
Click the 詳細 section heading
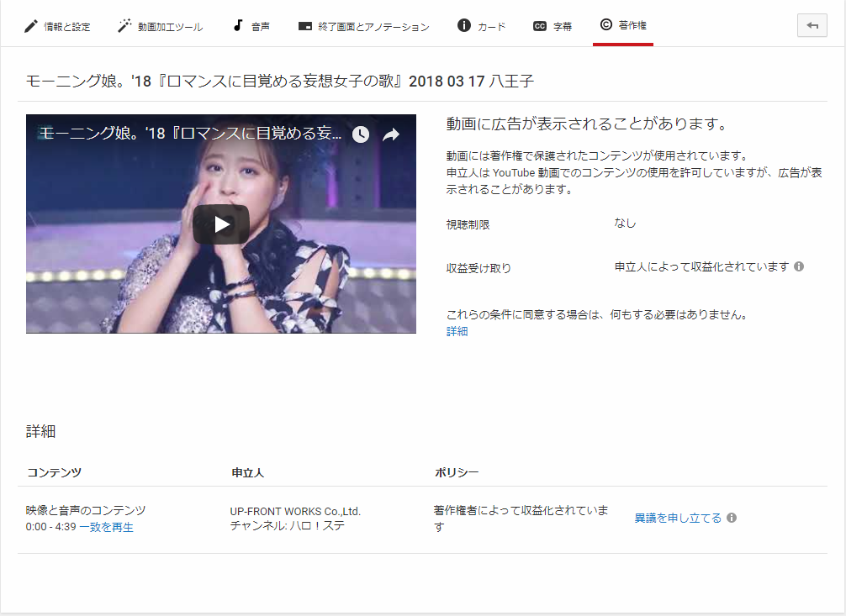(x=41, y=431)
